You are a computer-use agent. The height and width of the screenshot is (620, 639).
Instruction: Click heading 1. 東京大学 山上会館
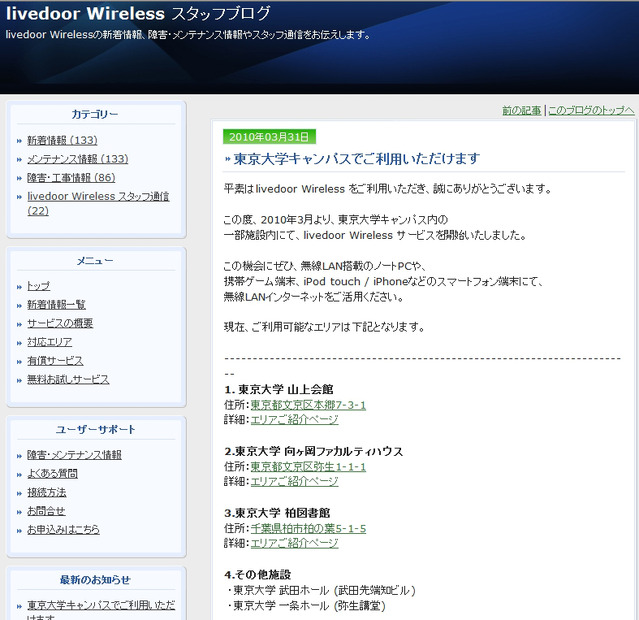(279, 389)
